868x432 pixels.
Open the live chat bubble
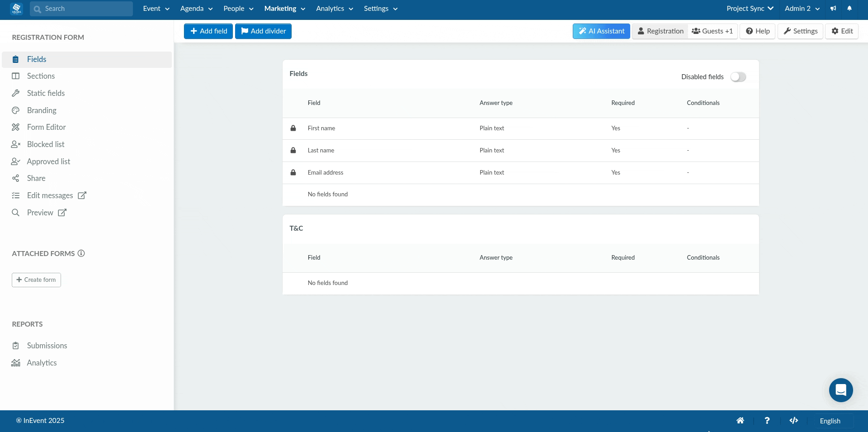point(841,390)
